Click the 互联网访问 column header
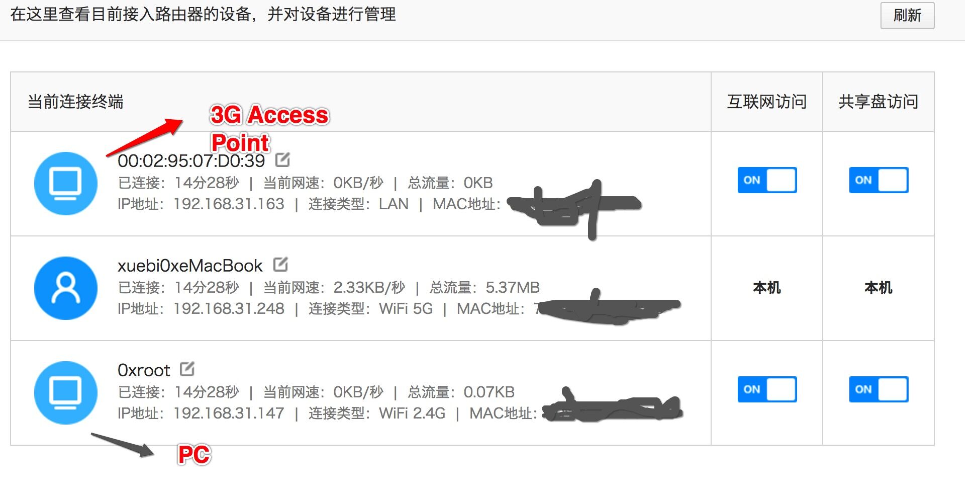 (766, 102)
